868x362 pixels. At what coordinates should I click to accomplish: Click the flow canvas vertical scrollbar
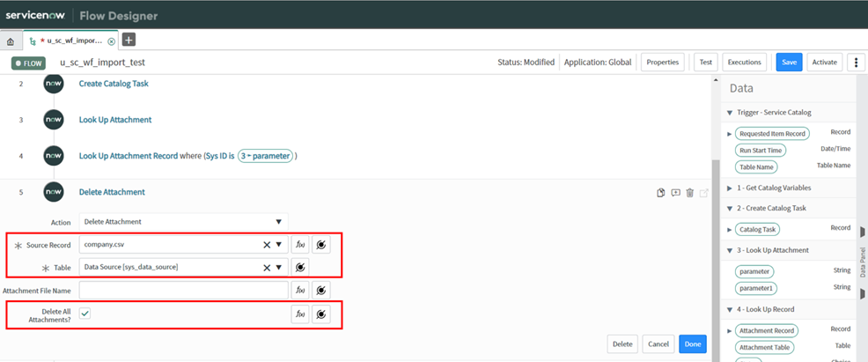(x=714, y=260)
